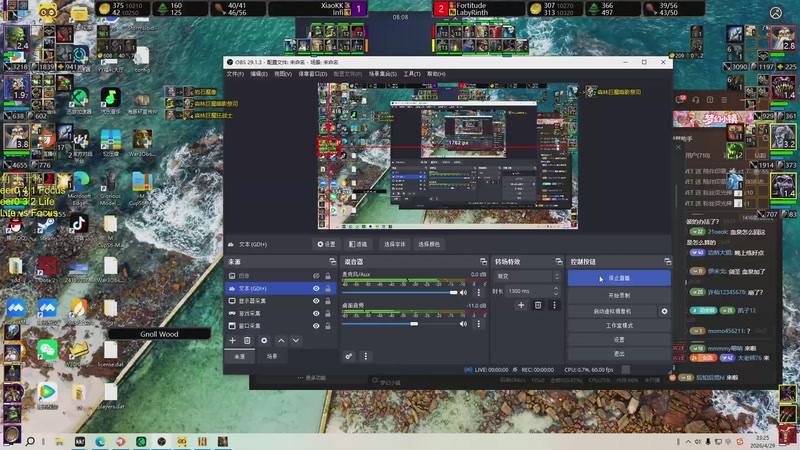Open Microsoft Edge from the taskbar
Image resolution: width=800 pixels, height=450 pixels.
pyautogui.click(x=100, y=441)
